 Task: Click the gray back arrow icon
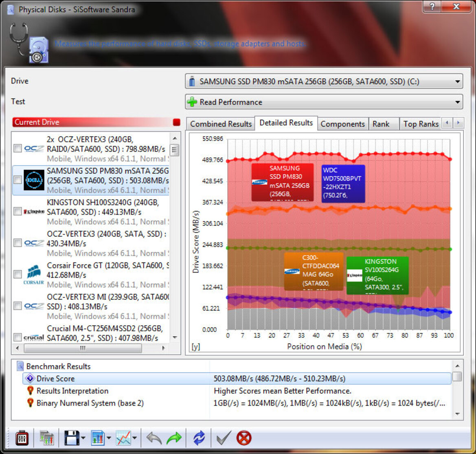click(x=154, y=438)
